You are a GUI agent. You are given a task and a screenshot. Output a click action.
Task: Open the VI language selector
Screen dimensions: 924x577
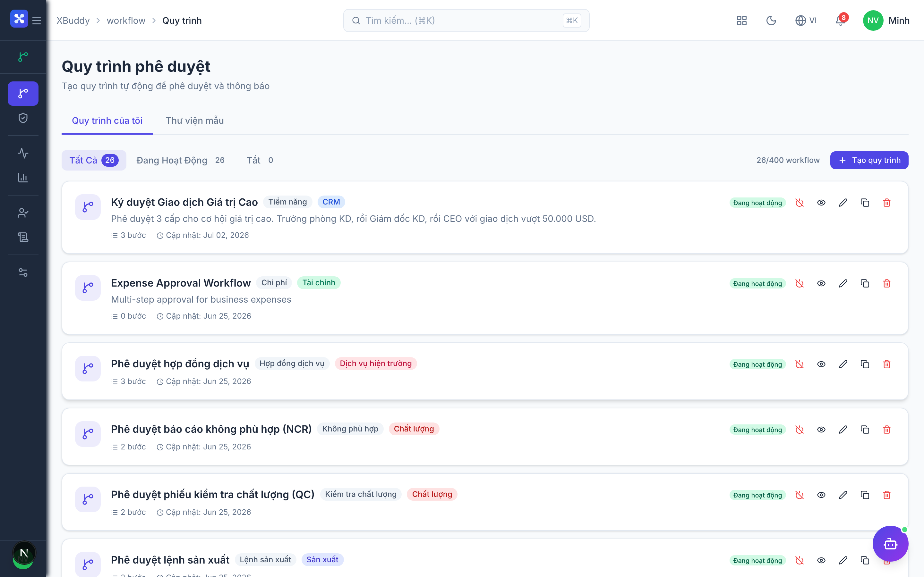coord(806,20)
